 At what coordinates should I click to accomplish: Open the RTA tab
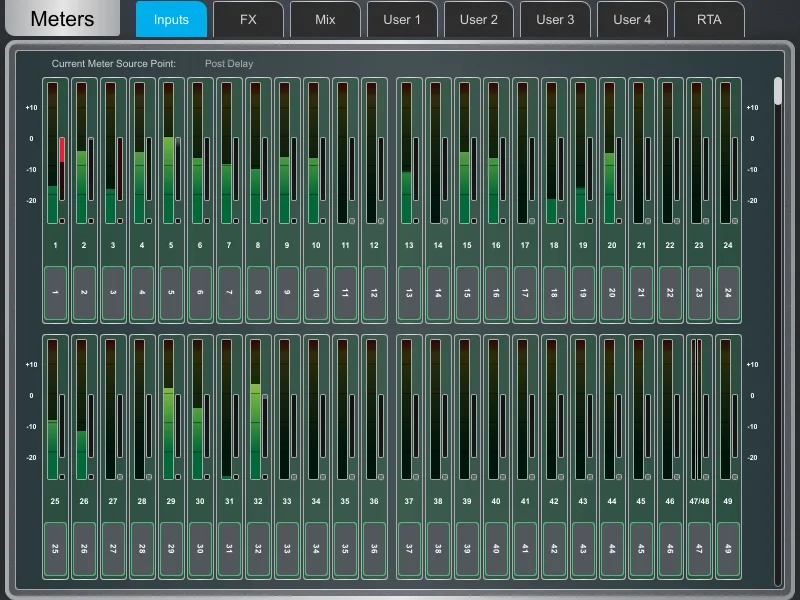[709, 19]
